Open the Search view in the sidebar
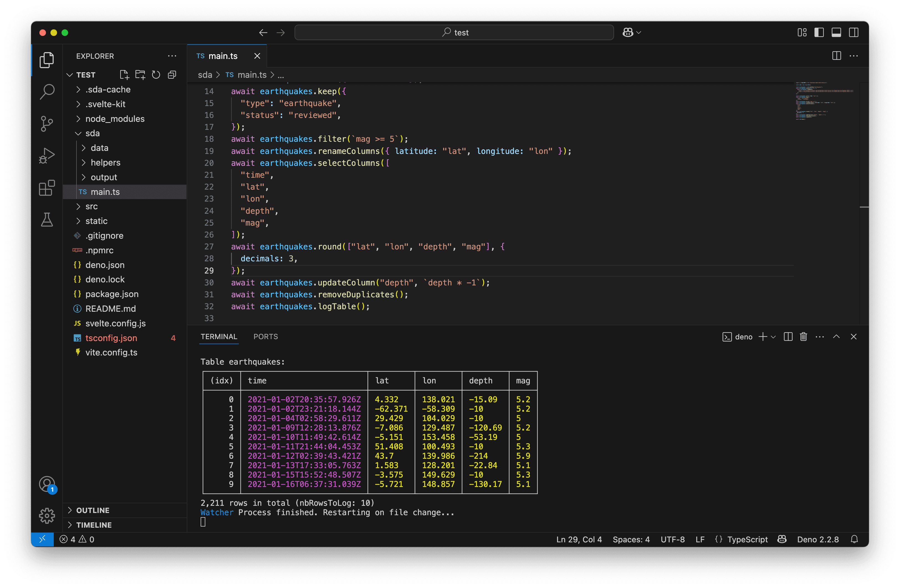The width and height of the screenshot is (900, 588). [x=47, y=91]
